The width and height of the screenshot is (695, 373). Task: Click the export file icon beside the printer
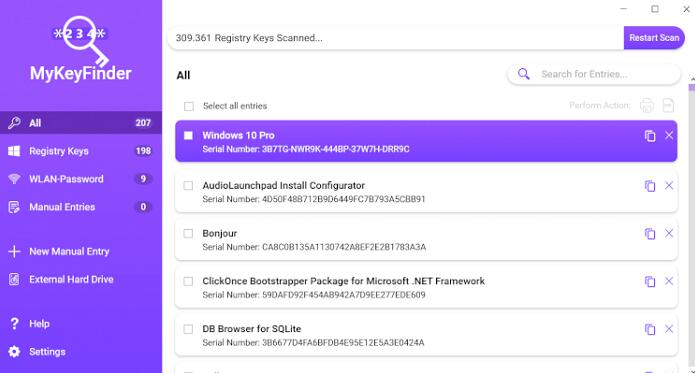[668, 105]
